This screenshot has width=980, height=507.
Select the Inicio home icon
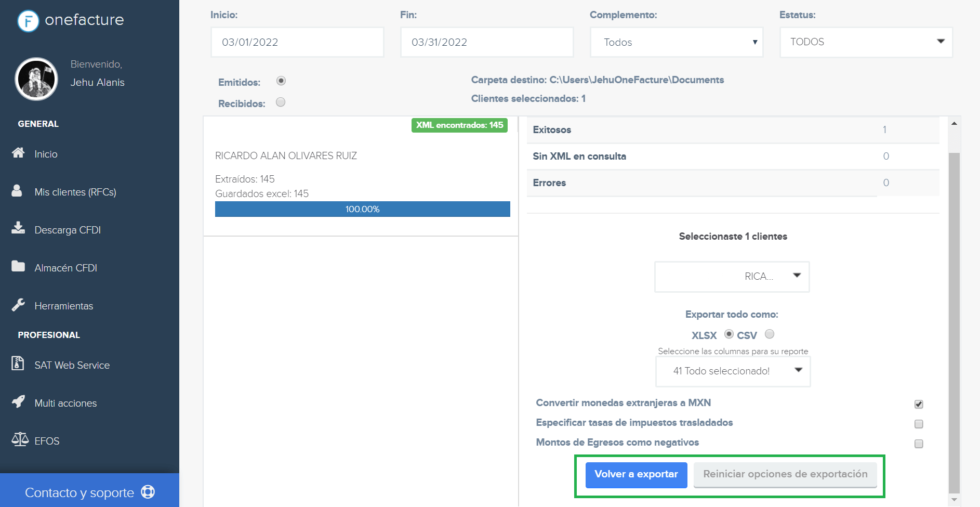click(19, 153)
